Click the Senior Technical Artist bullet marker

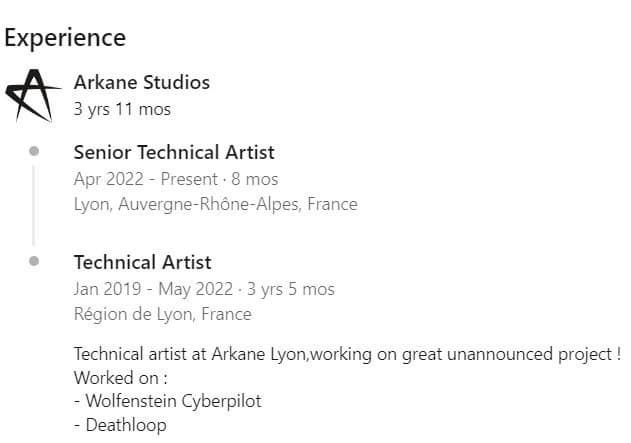34,151
